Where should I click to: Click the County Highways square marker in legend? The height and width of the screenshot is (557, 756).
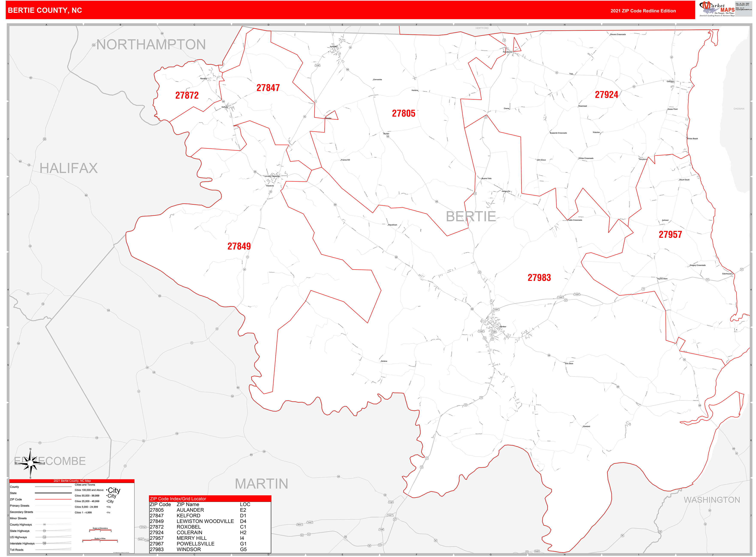[x=44, y=525]
